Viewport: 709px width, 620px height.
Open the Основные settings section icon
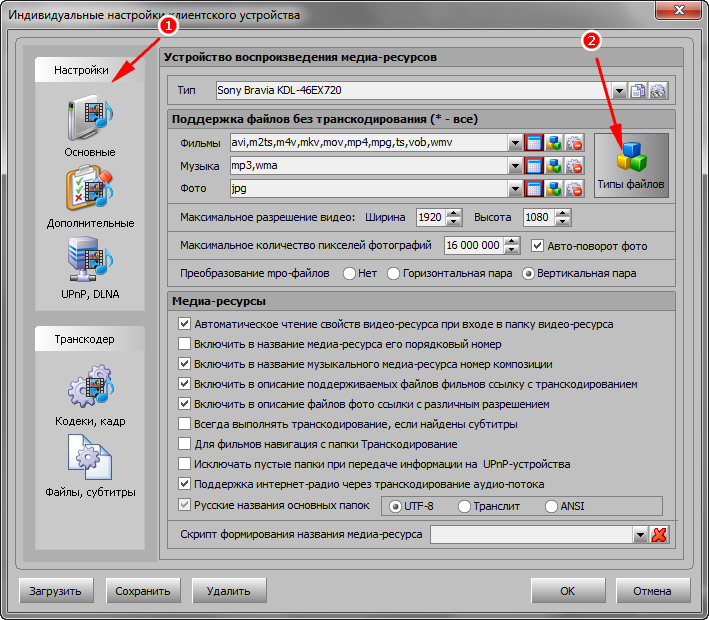[90, 120]
